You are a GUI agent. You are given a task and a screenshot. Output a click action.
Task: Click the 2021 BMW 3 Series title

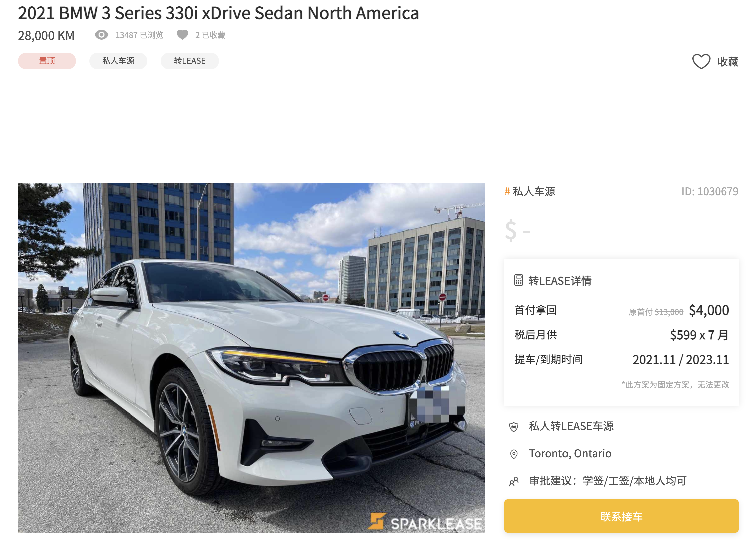tap(218, 13)
